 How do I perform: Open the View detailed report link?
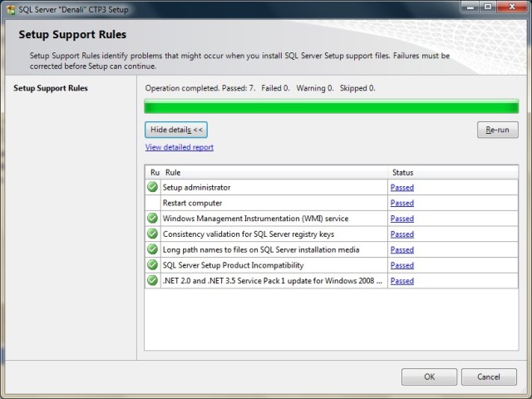[x=179, y=147]
